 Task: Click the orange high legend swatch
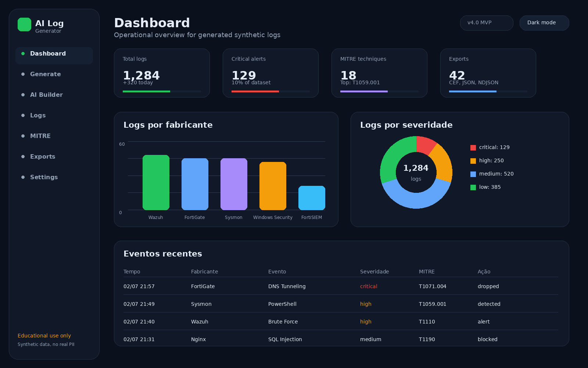tap(473, 161)
